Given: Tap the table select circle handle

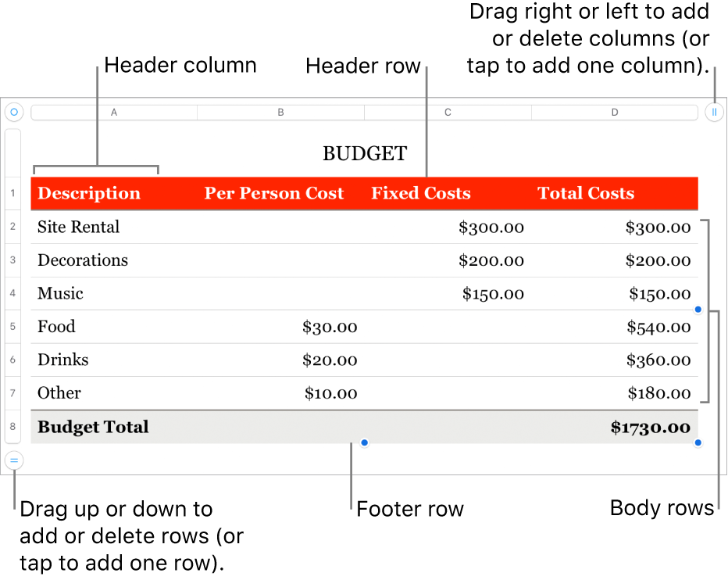Looking at the screenshot, I should [x=13, y=113].
